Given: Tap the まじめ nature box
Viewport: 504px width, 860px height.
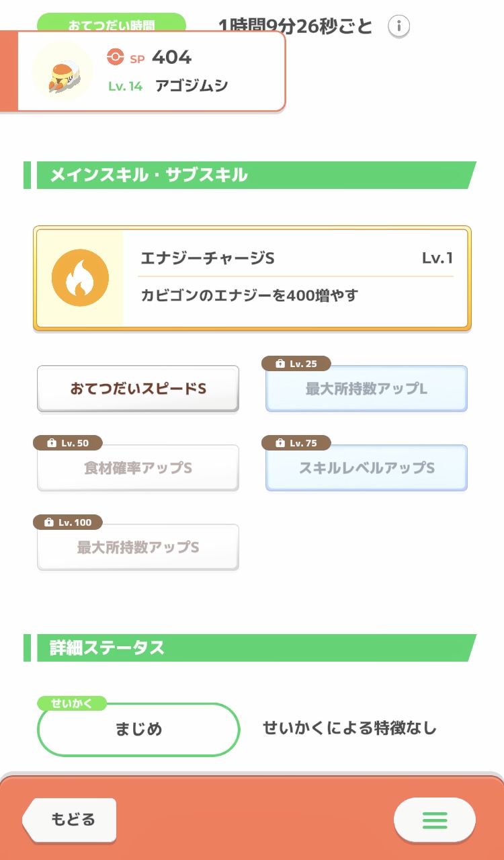Looking at the screenshot, I should pos(138,730).
